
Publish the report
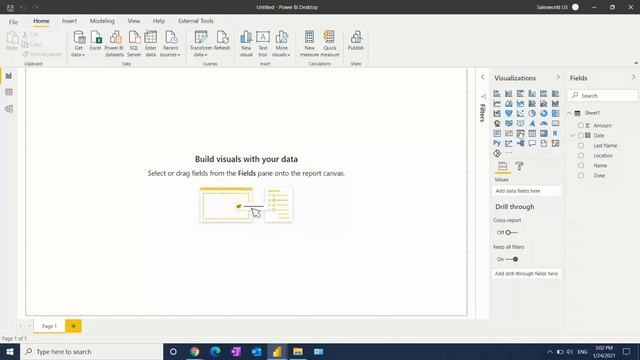[x=356, y=41]
